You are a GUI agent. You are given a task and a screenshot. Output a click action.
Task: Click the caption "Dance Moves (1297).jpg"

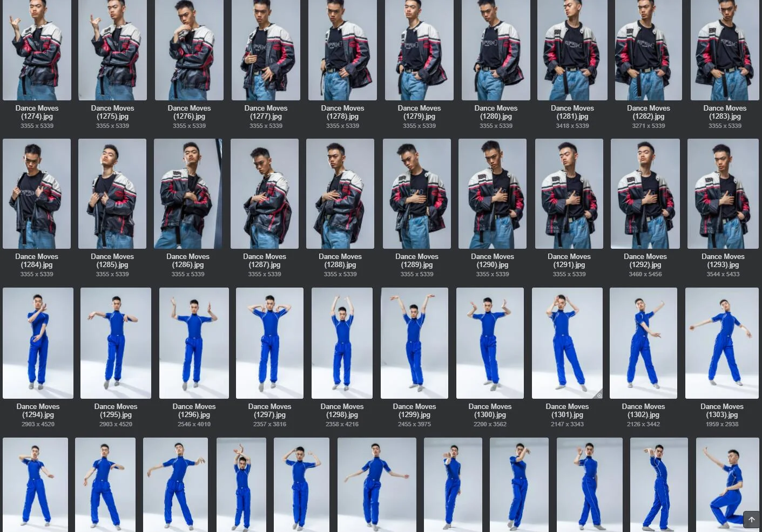[x=269, y=411]
